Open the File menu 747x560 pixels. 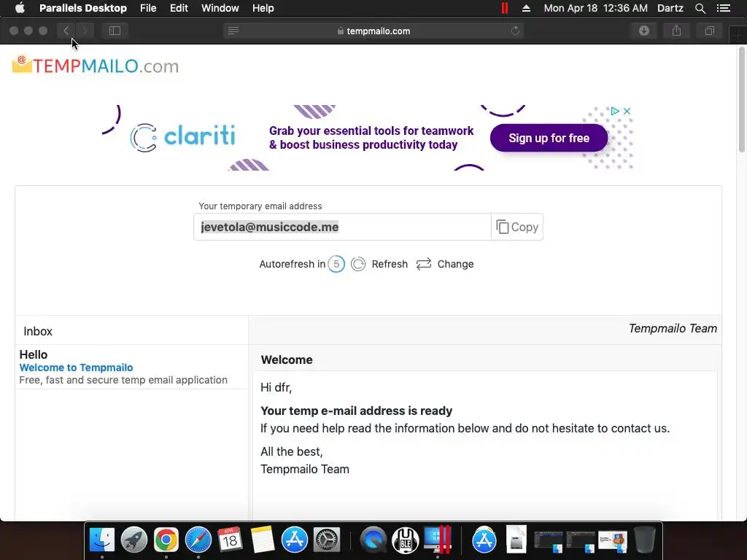(x=148, y=8)
